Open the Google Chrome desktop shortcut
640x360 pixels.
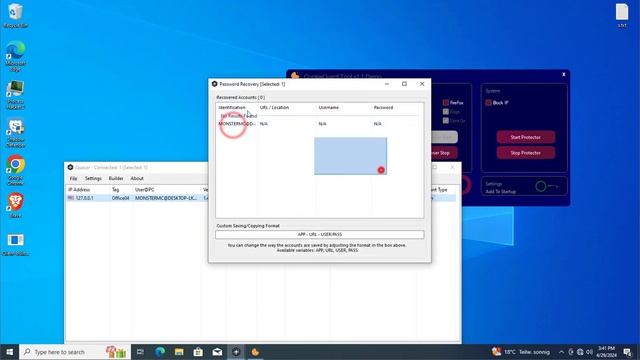tap(16, 171)
